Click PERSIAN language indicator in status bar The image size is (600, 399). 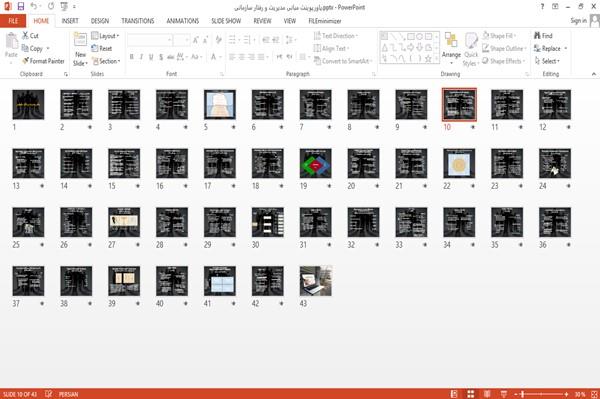pos(68,394)
